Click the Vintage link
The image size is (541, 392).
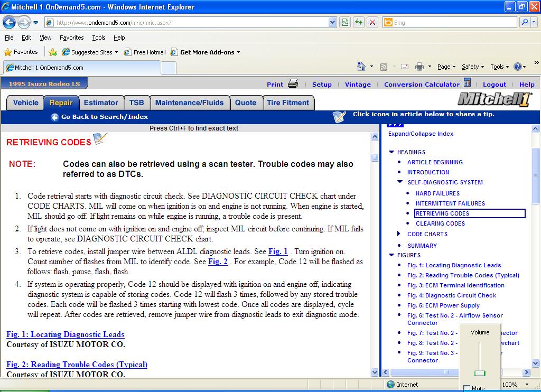pos(358,85)
